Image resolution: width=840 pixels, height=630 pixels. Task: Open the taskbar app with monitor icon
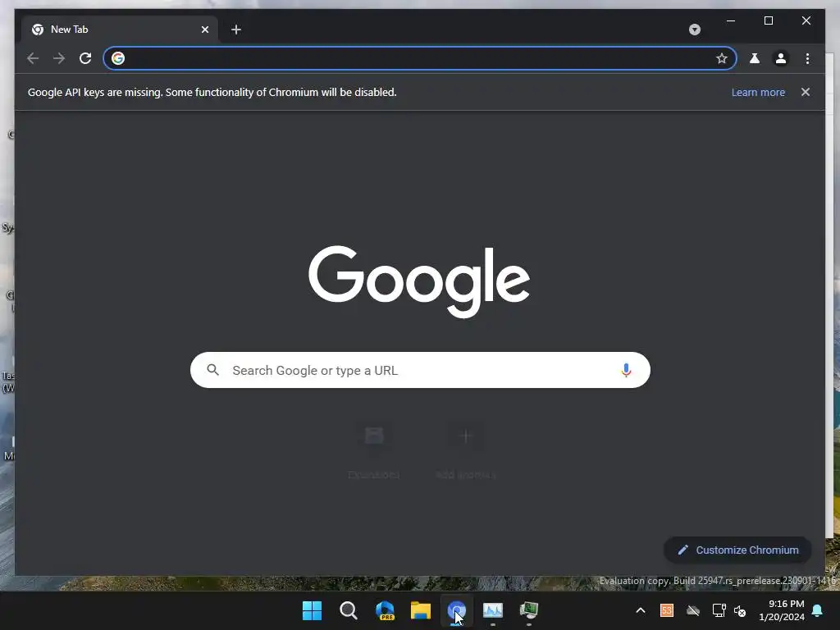click(529, 610)
